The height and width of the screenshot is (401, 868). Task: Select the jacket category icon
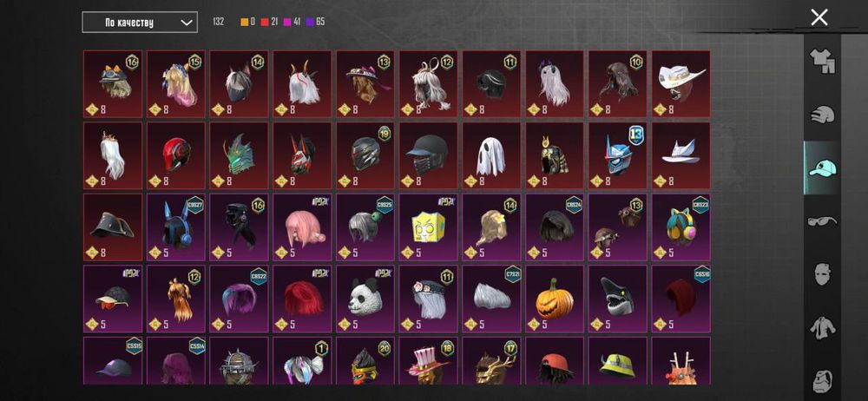(823, 328)
